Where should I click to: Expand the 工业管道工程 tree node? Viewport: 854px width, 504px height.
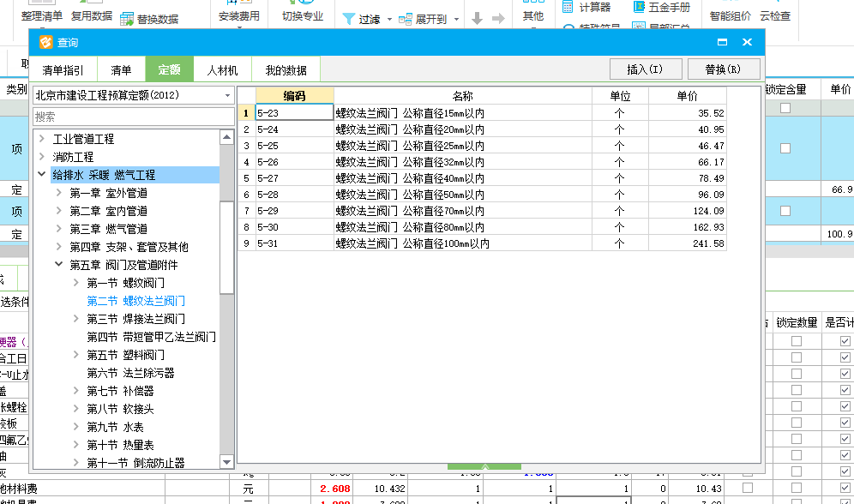point(42,139)
